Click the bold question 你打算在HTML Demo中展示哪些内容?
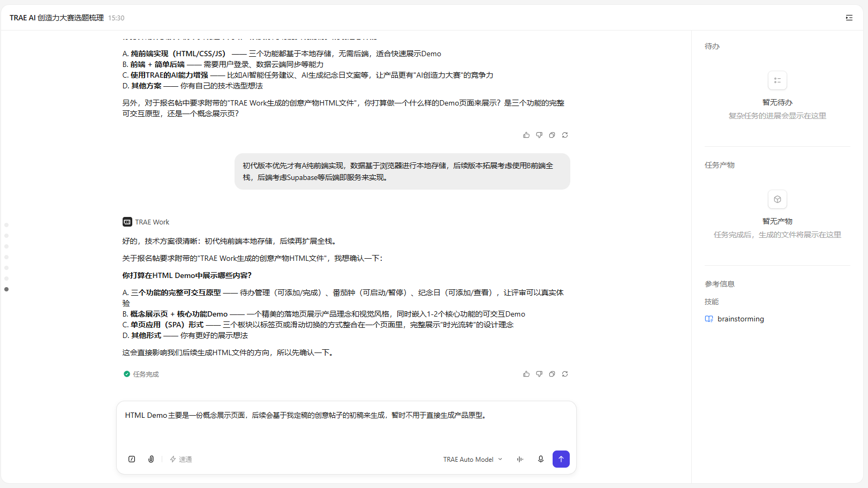Image resolution: width=868 pixels, height=488 pixels. pyautogui.click(x=187, y=275)
